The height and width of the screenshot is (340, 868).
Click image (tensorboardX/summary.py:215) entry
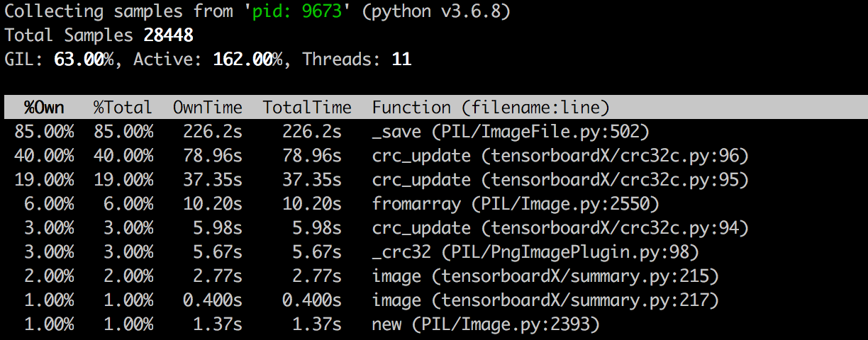[x=545, y=276]
